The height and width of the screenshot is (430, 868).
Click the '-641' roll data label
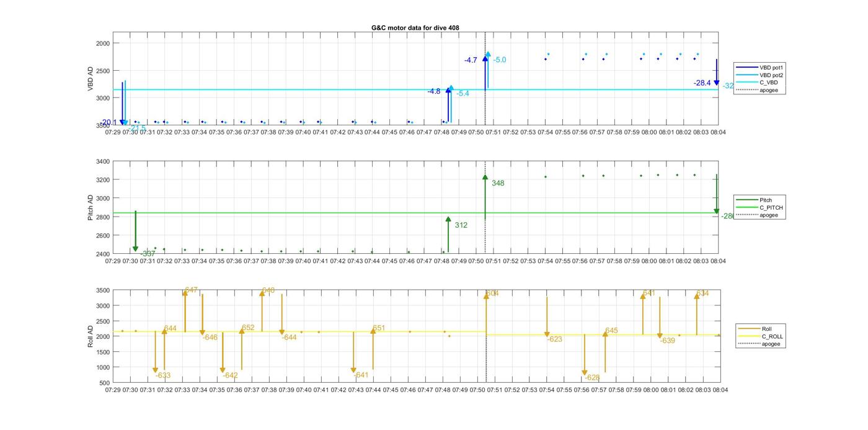point(361,375)
